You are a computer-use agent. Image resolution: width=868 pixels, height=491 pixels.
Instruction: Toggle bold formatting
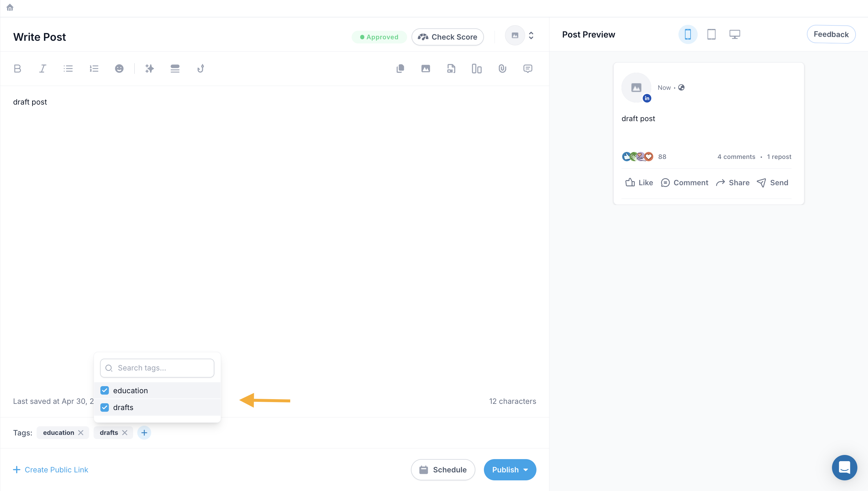tap(17, 69)
